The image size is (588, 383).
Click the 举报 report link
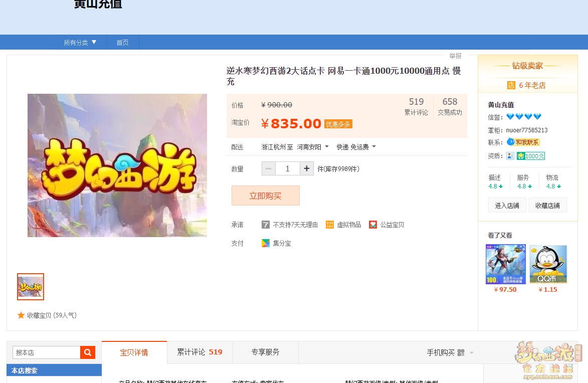tap(455, 56)
